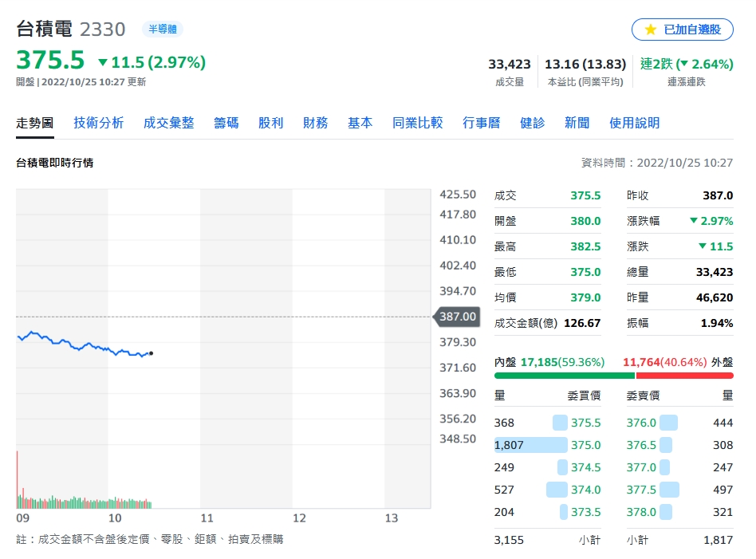Click the 連2跌 streak indicator
Screen dimensions: 756x559
click(687, 64)
